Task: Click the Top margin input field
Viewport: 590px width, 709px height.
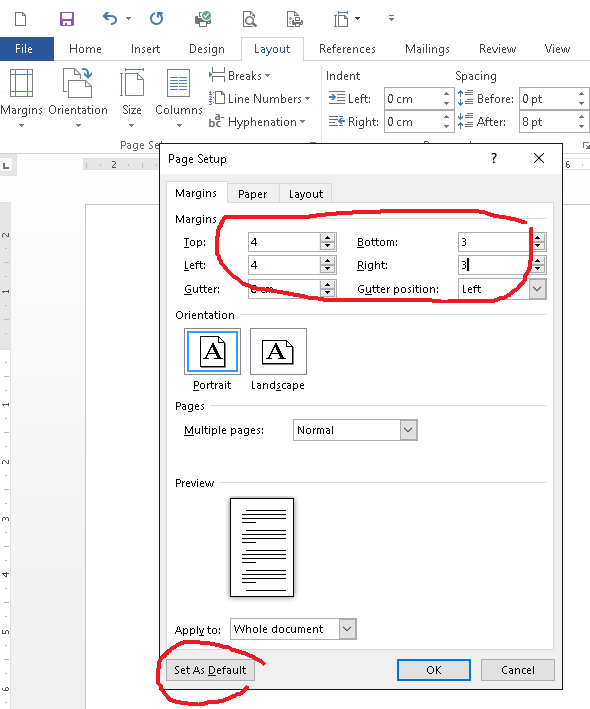Action: [283, 242]
